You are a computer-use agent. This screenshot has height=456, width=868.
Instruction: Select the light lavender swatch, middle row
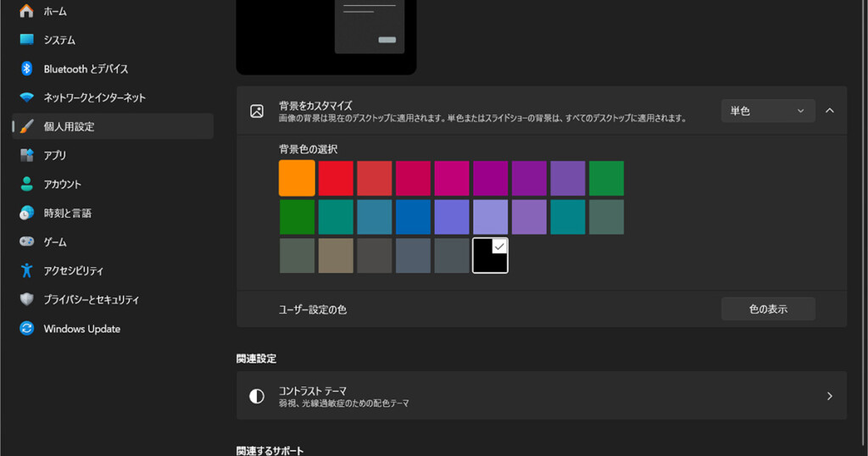[491, 217]
